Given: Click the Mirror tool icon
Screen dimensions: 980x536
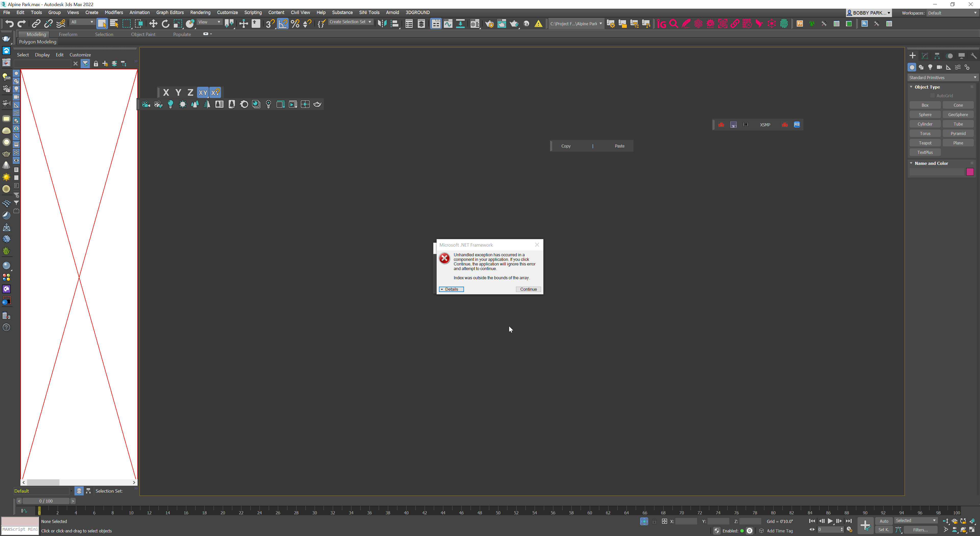Looking at the screenshot, I should click(382, 23).
